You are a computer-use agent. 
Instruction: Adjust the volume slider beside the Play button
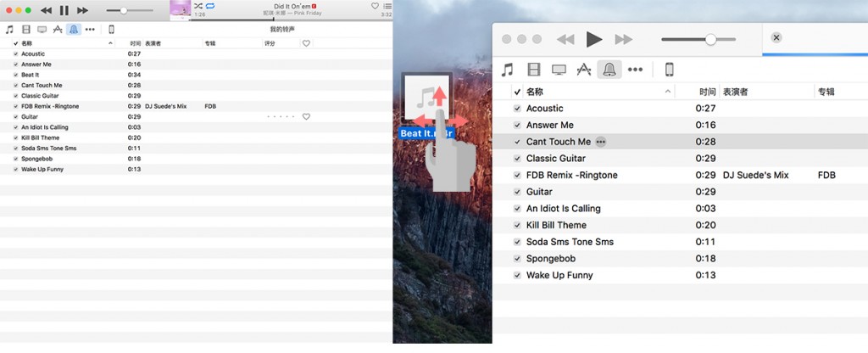coord(710,39)
